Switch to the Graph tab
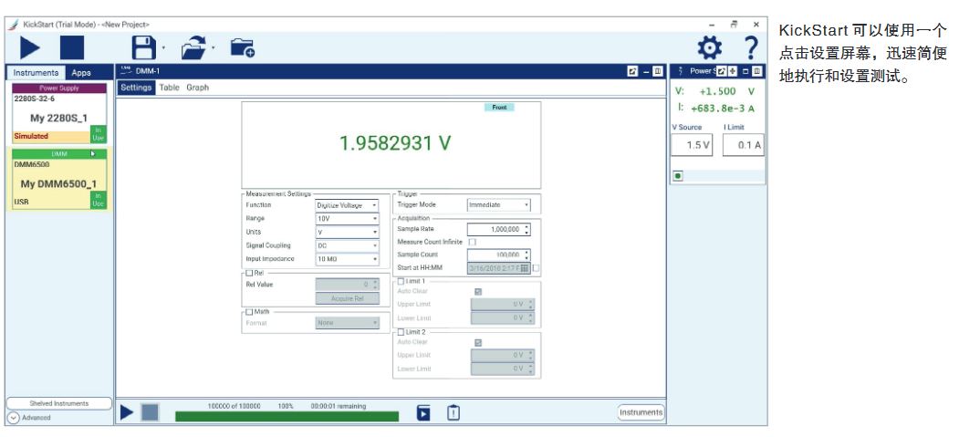980x437 pixels. pyautogui.click(x=198, y=88)
